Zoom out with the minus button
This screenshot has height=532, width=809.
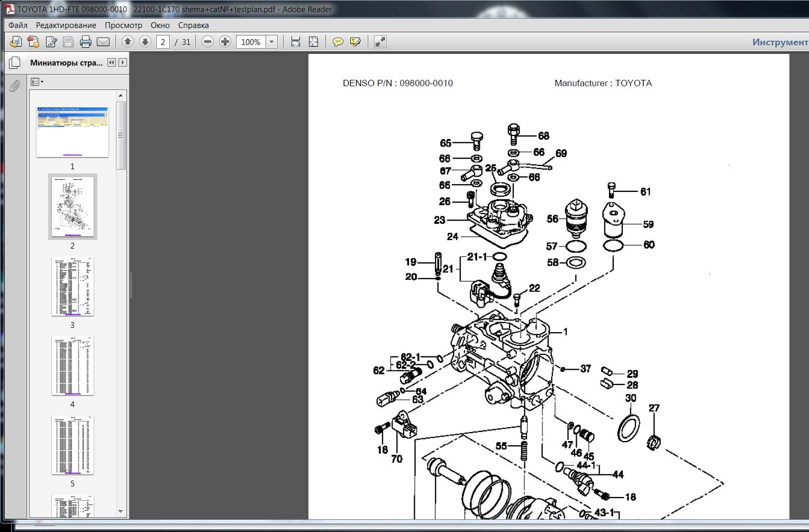coord(208,42)
